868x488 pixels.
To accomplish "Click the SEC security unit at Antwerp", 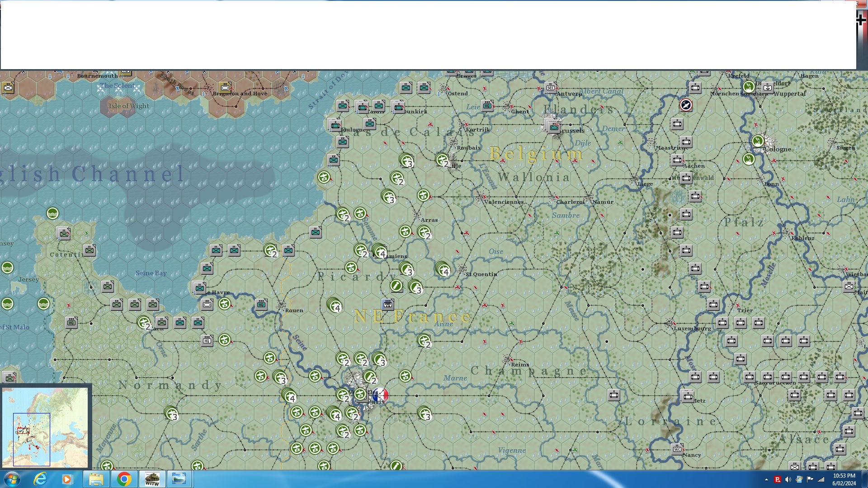I will coord(551,88).
